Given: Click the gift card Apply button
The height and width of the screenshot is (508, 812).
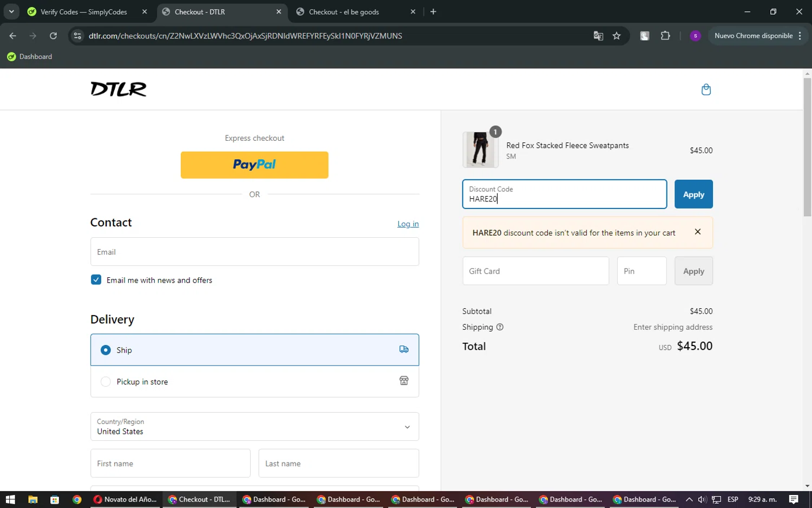Looking at the screenshot, I should tap(693, 271).
